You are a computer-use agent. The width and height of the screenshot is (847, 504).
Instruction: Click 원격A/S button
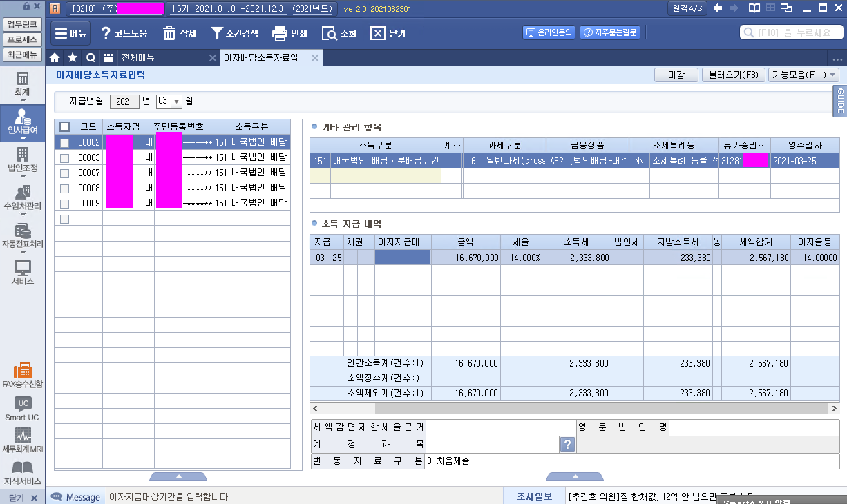pyautogui.click(x=689, y=8)
